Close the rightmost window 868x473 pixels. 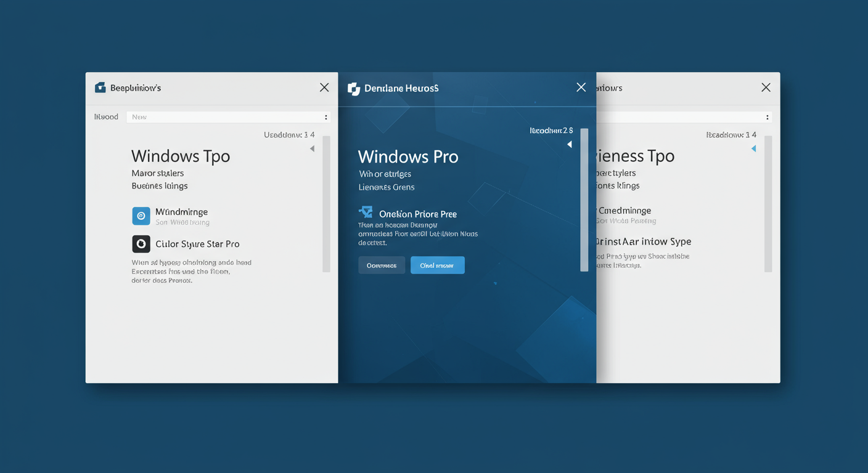click(x=766, y=87)
